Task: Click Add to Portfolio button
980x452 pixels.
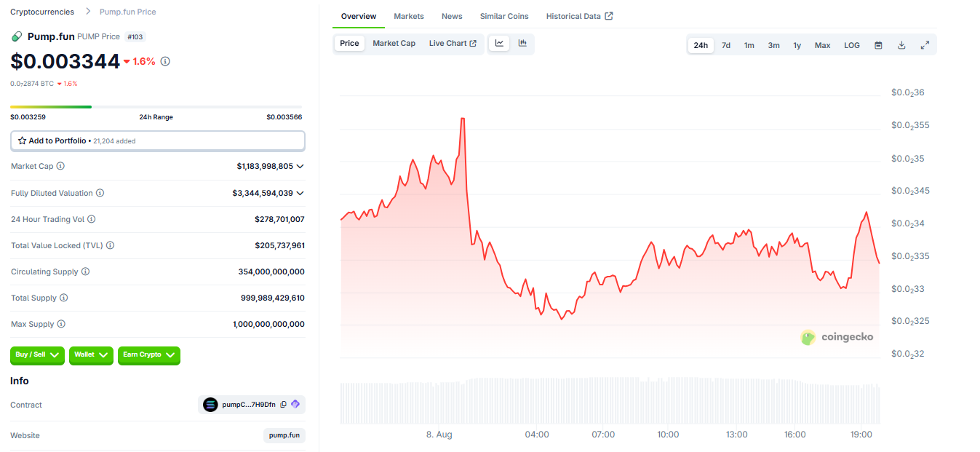Action: point(158,140)
